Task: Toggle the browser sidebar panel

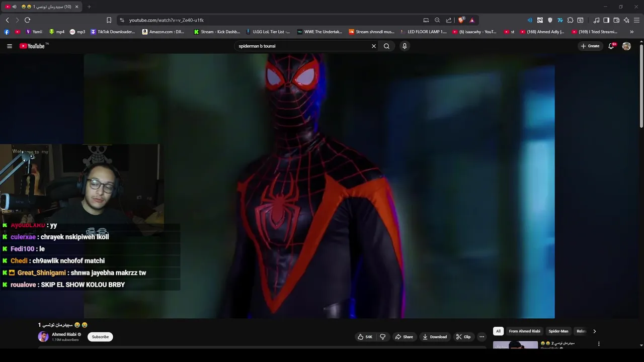Action: [x=606, y=20]
